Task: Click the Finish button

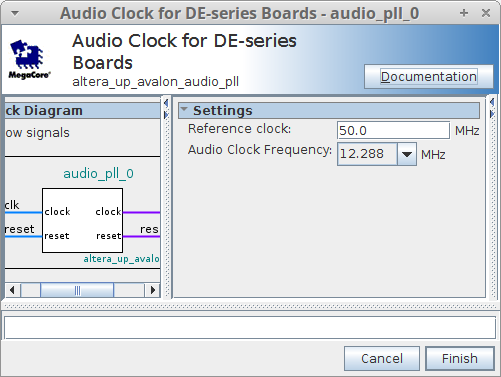Action: [460, 359]
